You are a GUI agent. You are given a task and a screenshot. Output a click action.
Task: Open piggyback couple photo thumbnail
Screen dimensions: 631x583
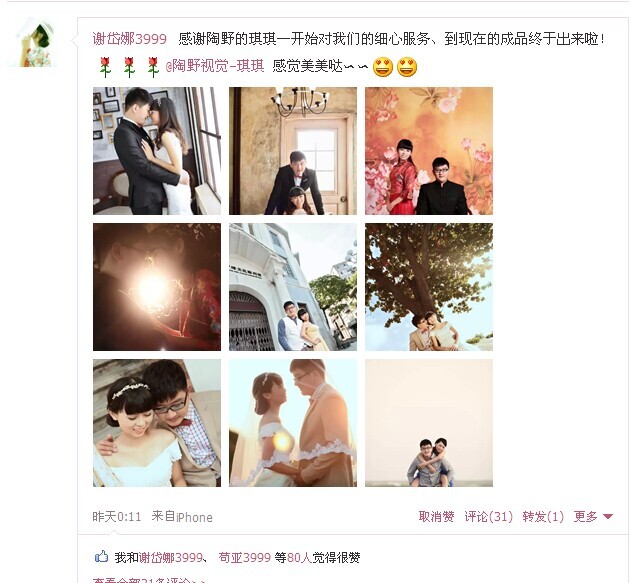tap(429, 423)
